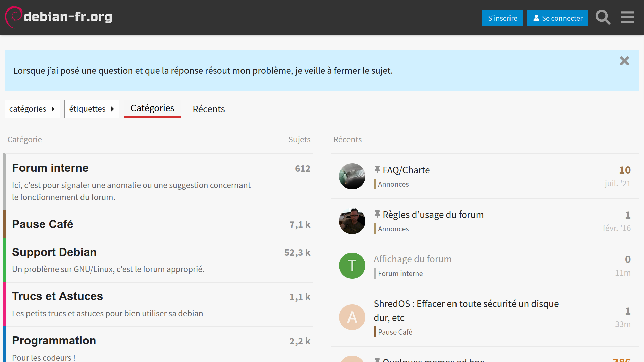Click the pin icon next to Règles d'usage
The image size is (644, 362).
377,214
